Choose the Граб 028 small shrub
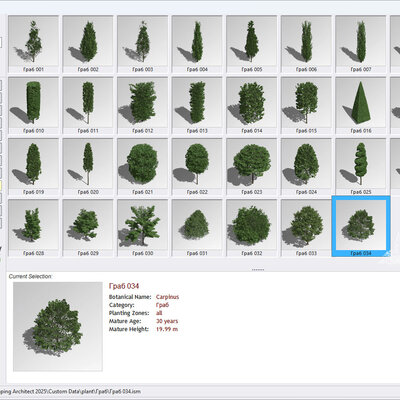 (33, 228)
